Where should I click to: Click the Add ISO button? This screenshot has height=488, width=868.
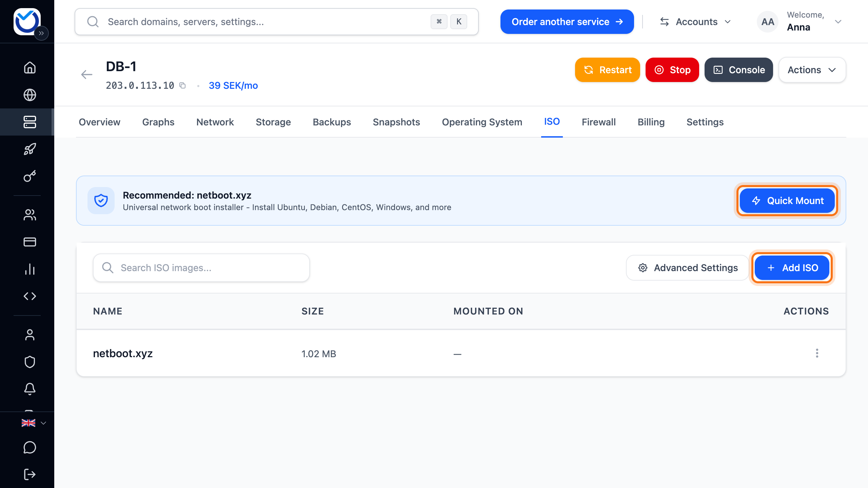792,268
